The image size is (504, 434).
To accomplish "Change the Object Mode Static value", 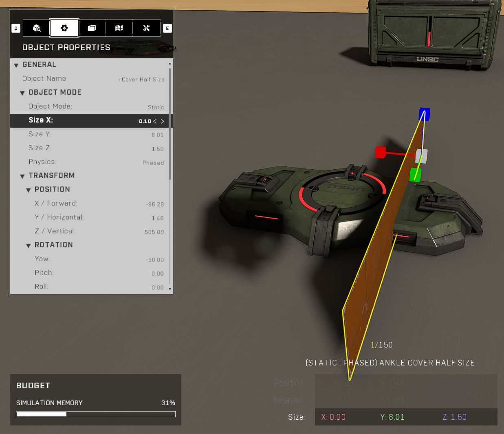I will point(156,107).
